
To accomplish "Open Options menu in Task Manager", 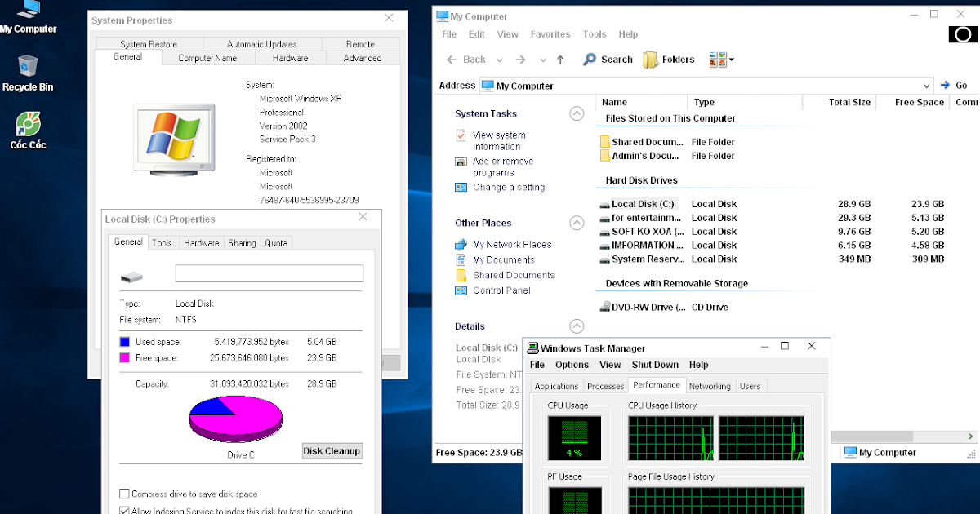I will point(572,365).
